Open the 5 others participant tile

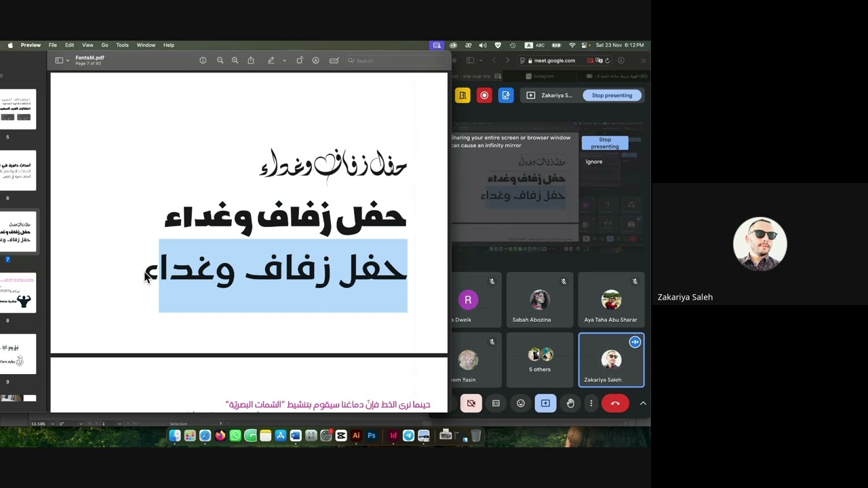click(540, 359)
